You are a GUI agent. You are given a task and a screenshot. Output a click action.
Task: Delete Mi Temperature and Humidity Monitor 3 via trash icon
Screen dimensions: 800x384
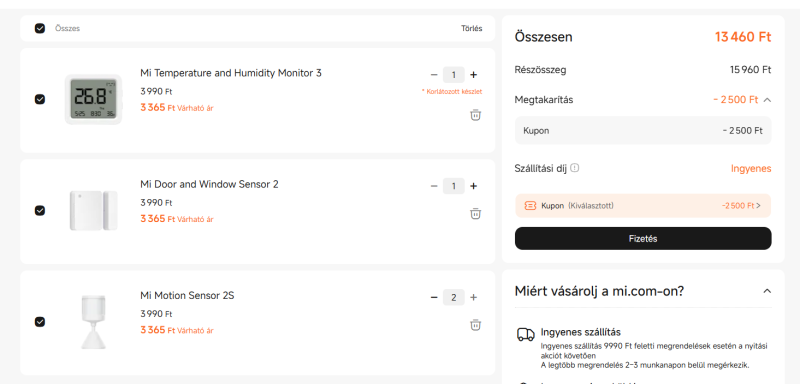click(x=475, y=115)
